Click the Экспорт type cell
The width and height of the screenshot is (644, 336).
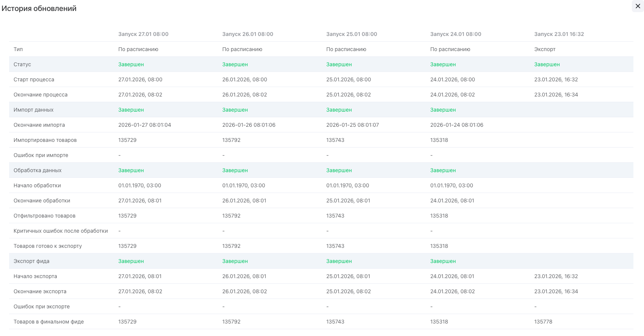coord(545,49)
